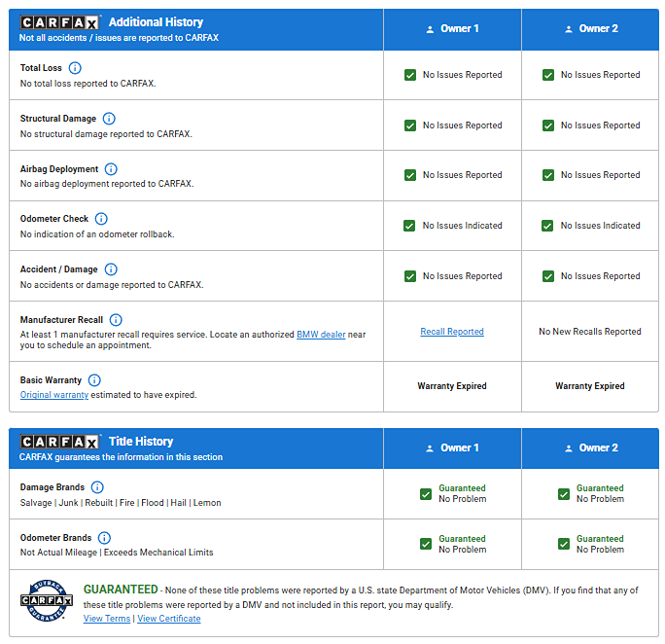665x644 pixels.
Task: Open the Accident / Damage info icon
Action: pyautogui.click(x=111, y=268)
